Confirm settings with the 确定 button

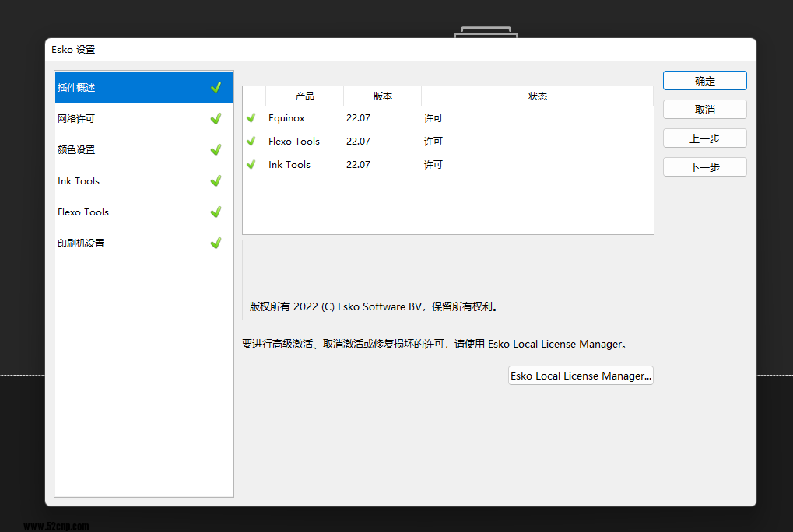click(x=704, y=80)
